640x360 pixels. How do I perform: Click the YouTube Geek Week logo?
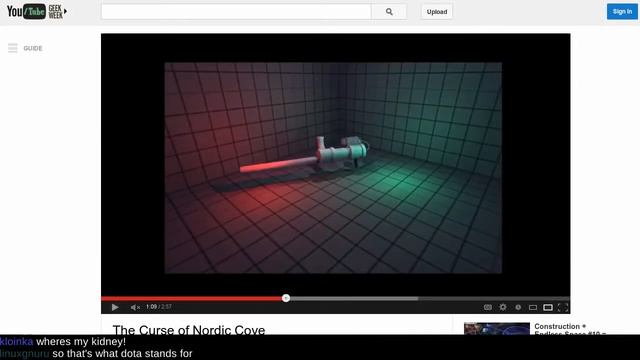37,11
